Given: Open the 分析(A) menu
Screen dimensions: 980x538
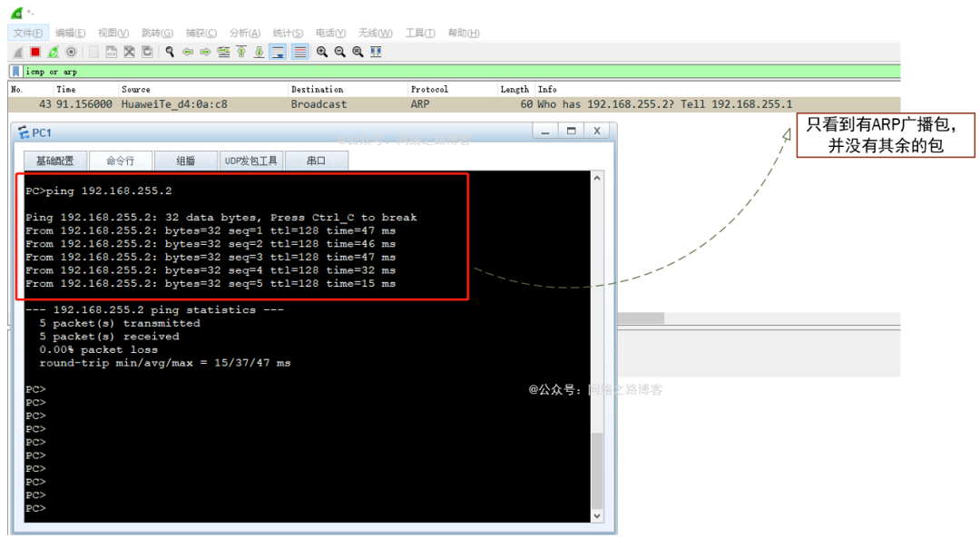Looking at the screenshot, I should [x=244, y=34].
